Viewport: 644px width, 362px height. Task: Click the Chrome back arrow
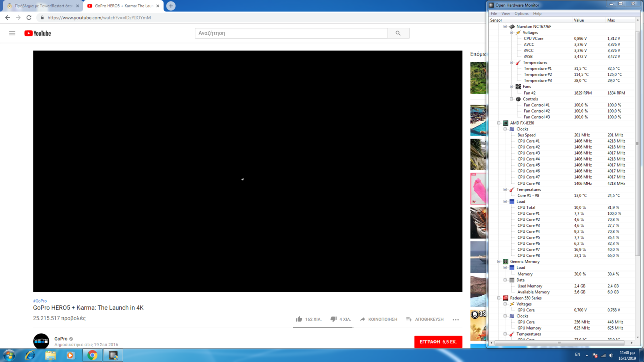coord(7,17)
